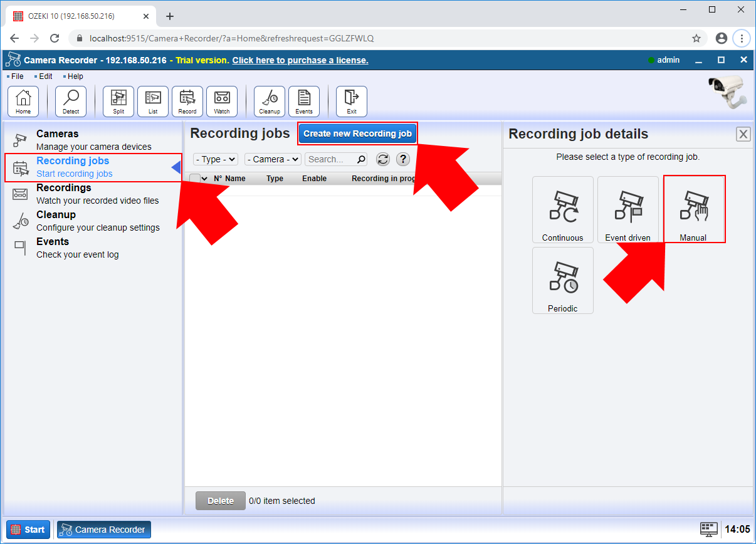Select the OZEKI 10 browser tab

click(x=81, y=16)
